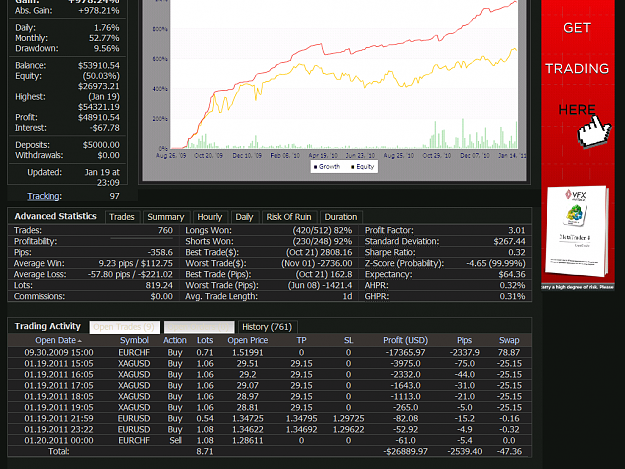This screenshot has height=469, width=625.
Task: Click the Expectancy value $64.36
Action: pyautogui.click(x=512, y=274)
